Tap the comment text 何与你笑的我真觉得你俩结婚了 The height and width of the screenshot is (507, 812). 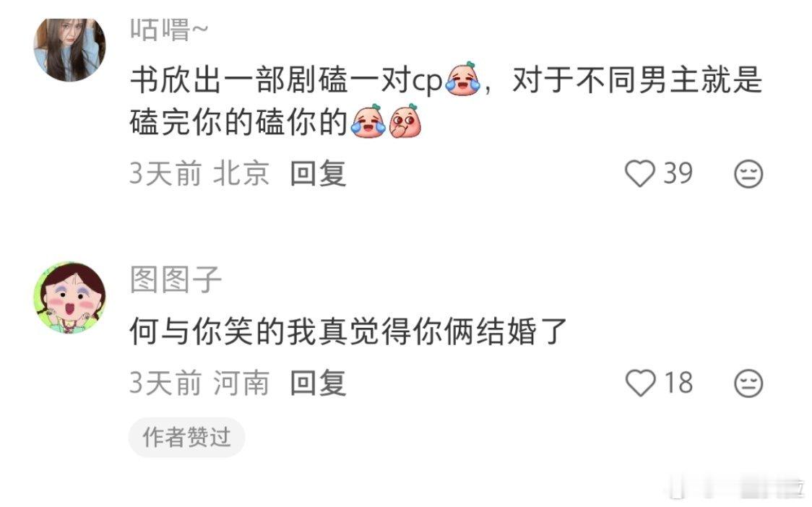pos(348,331)
